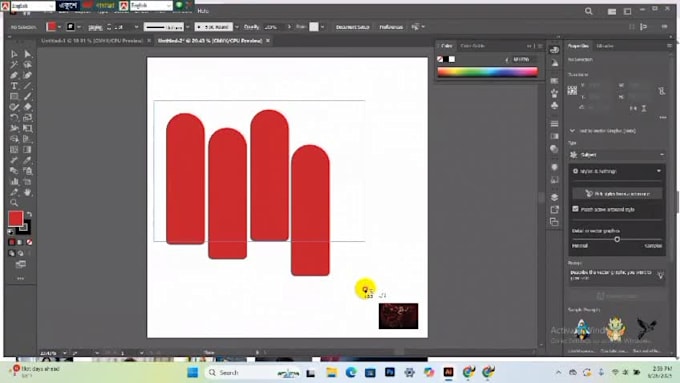Open File Explorer from the taskbar
The height and width of the screenshot is (383, 680).
point(331,372)
